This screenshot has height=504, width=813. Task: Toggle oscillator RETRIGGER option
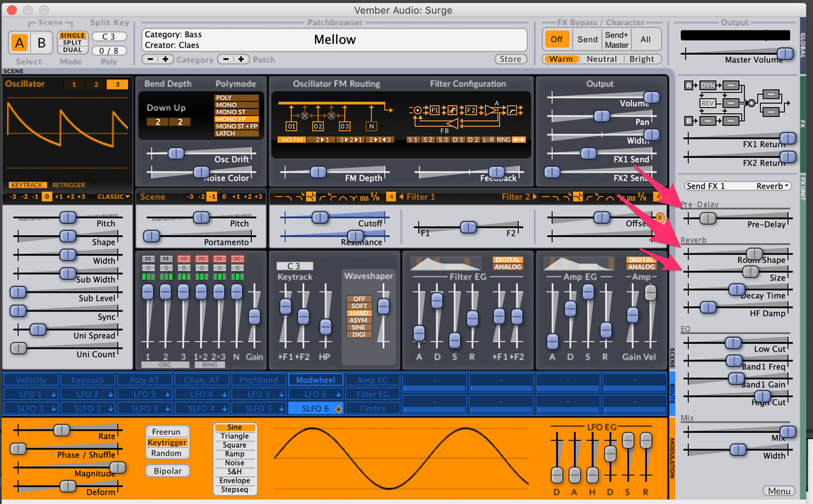68,184
